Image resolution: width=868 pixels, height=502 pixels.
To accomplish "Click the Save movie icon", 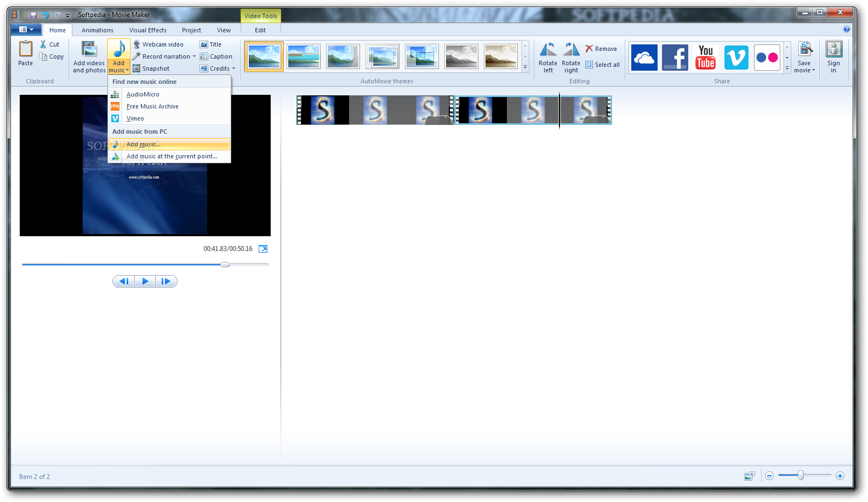I will click(x=805, y=49).
